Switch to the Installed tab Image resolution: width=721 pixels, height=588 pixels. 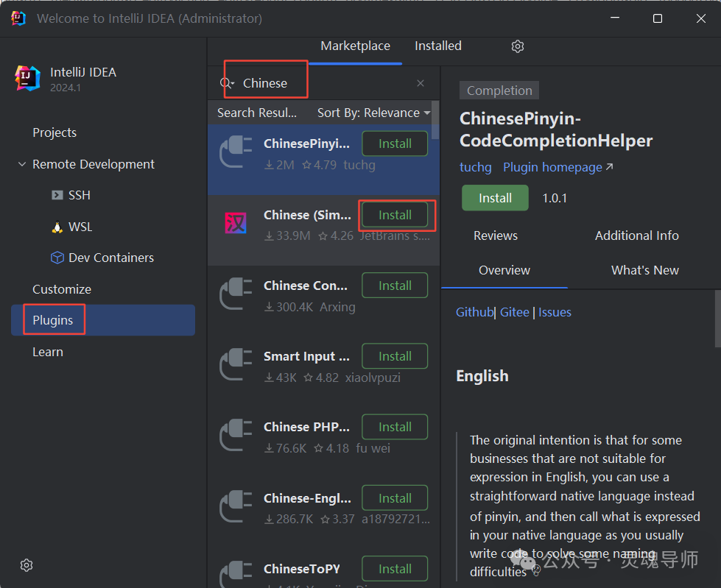pyautogui.click(x=437, y=46)
